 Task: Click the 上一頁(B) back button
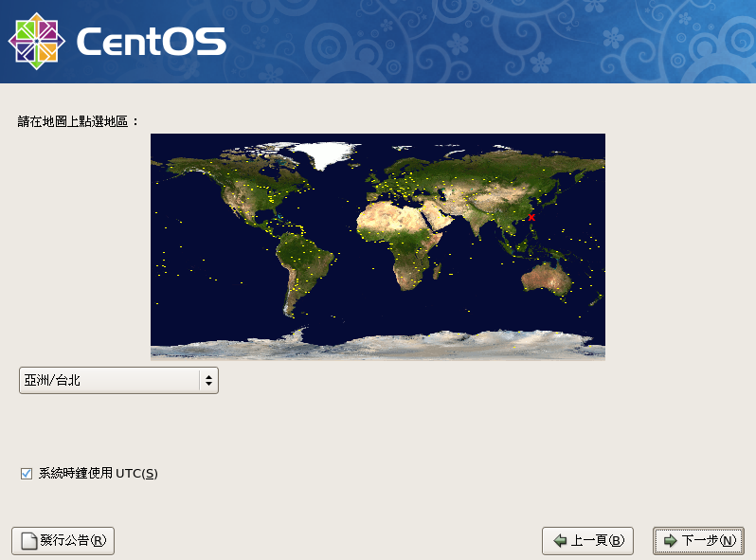pos(587,540)
